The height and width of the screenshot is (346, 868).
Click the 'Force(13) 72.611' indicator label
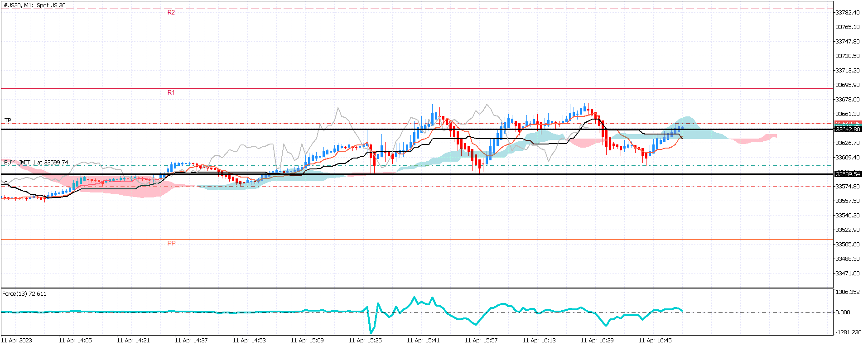(24, 293)
